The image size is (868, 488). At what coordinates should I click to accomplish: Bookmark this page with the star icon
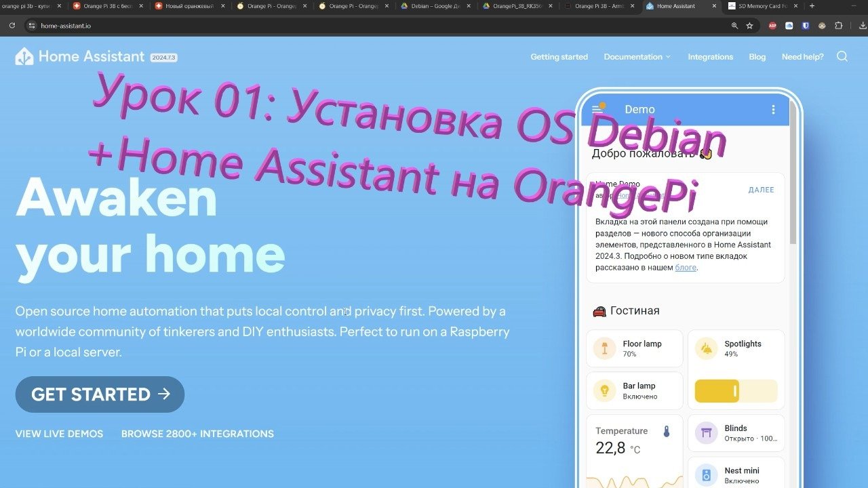pyautogui.click(x=749, y=26)
